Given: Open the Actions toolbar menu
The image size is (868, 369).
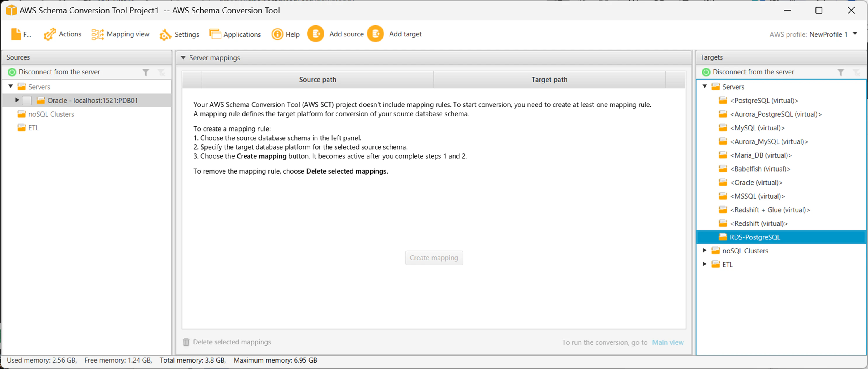Looking at the screenshot, I should click(x=62, y=34).
